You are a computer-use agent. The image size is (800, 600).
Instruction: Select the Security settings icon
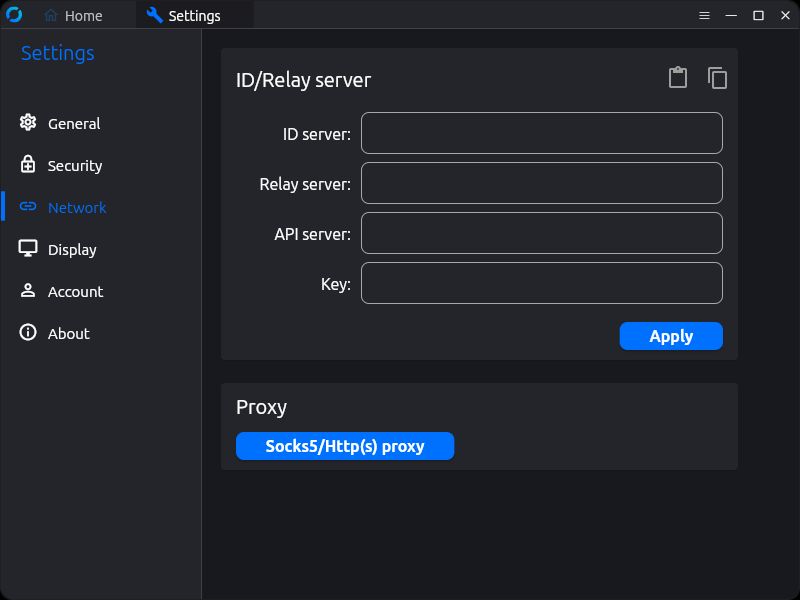pos(28,164)
